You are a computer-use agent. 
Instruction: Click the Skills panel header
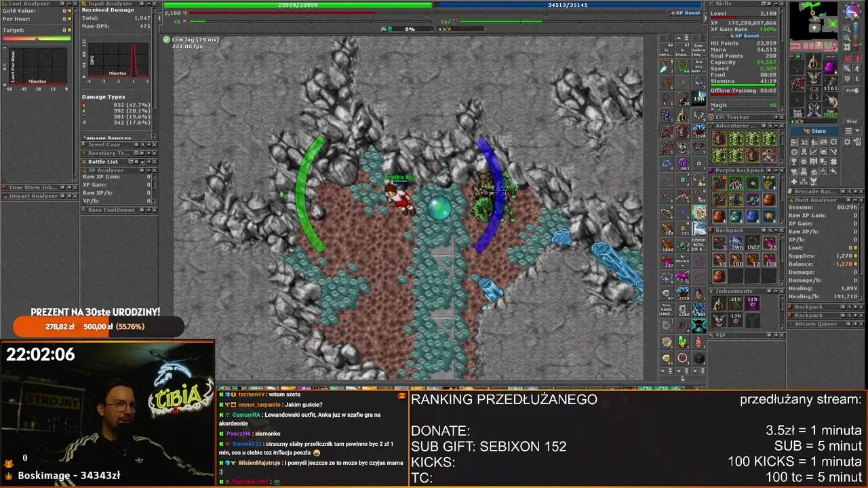pyautogui.click(x=746, y=3)
